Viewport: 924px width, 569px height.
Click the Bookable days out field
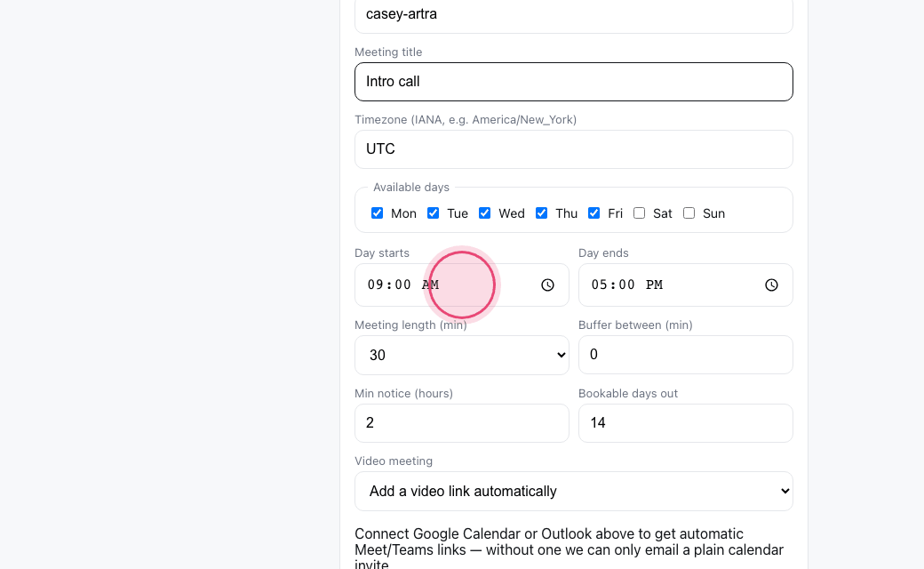click(x=686, y=423)
